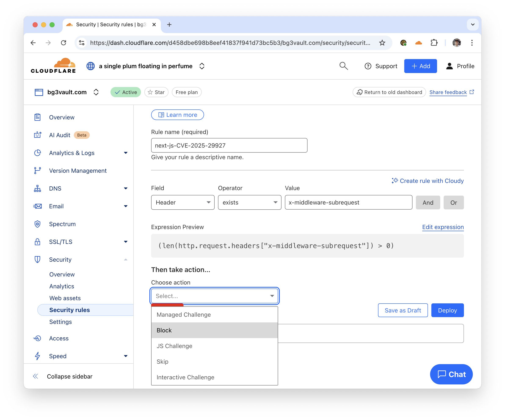Open the browser extensions puzzle icon
The image size is (505, 420).
[434, 43]
